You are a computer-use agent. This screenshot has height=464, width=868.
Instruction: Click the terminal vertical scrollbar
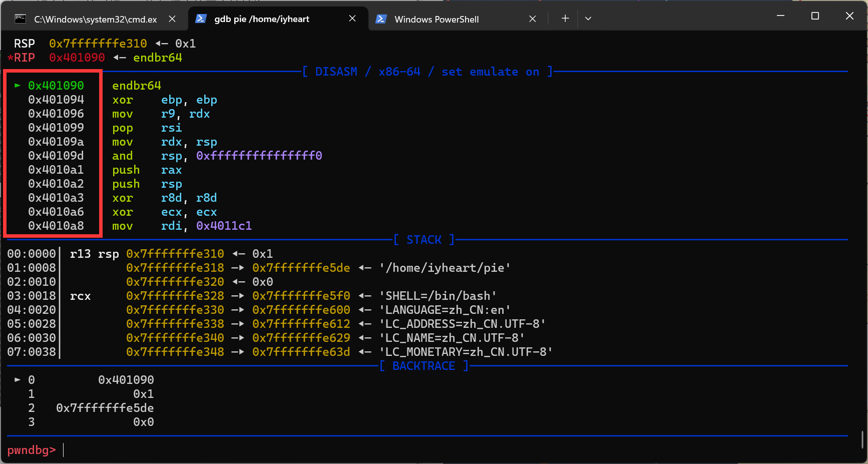coord(862,440)
